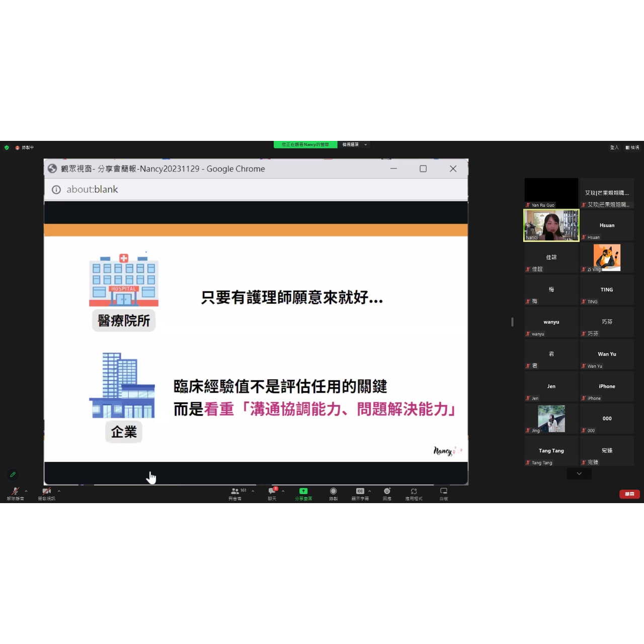Open the Participants panel showing 161
Screen dimensions: 644x644
[235, 494]
